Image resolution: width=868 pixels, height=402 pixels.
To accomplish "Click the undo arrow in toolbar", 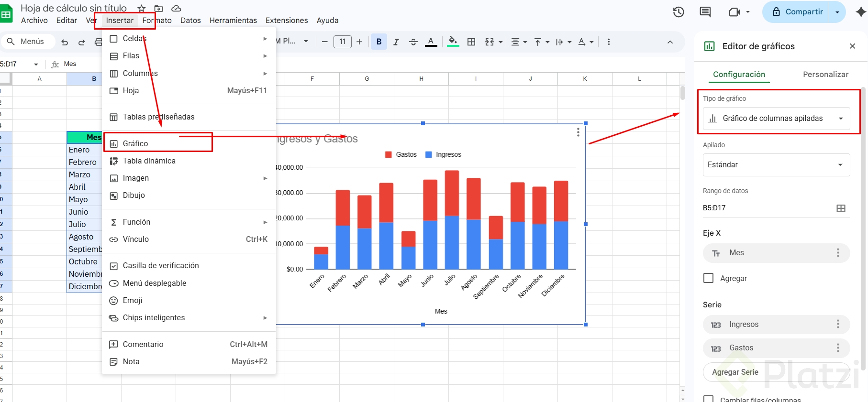I will pos(65,42).
